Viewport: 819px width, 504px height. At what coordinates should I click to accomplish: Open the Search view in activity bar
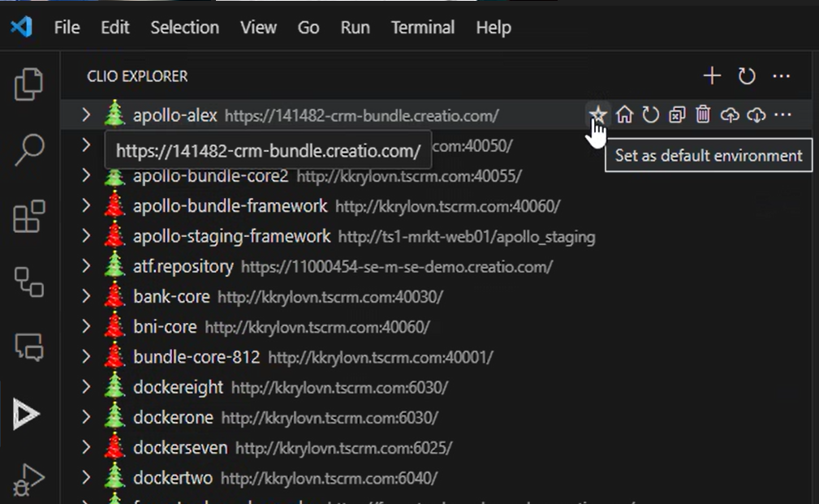tap(28, 150)
